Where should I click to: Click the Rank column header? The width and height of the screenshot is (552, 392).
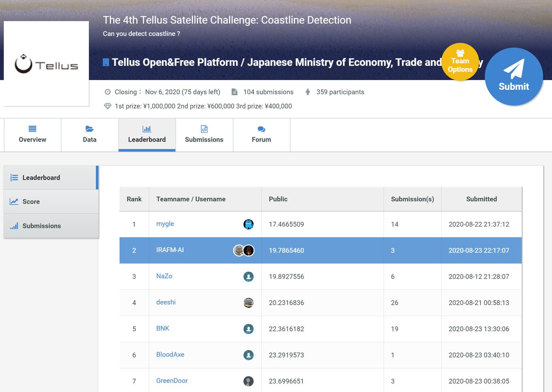[134, 199]
